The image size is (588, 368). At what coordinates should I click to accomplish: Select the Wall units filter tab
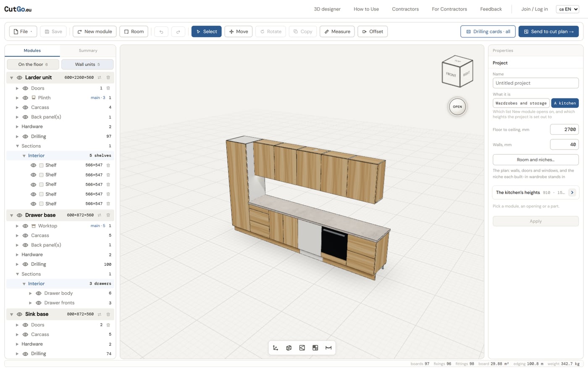pyautogui.click(x=87, y=64)
